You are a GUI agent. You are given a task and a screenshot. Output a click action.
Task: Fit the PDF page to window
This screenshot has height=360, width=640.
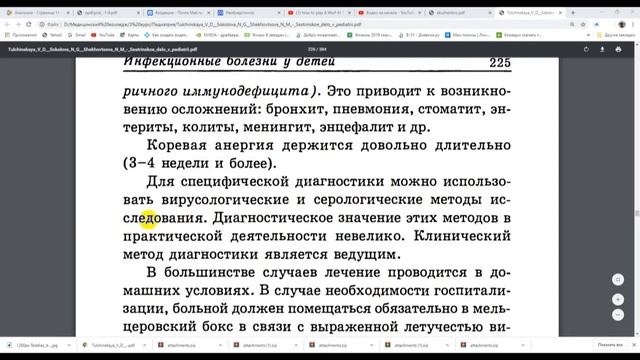(x=618, y=280)
